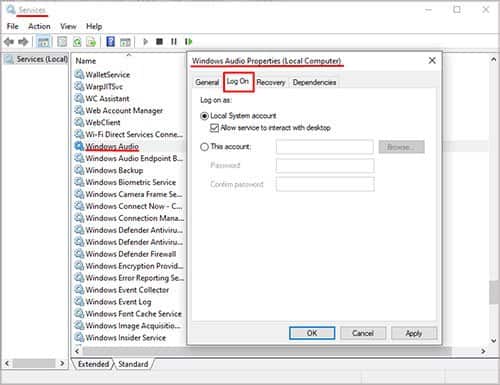The image size is (500, 385).
Task: Switch to the General tab
Action: tap(207, 82)
